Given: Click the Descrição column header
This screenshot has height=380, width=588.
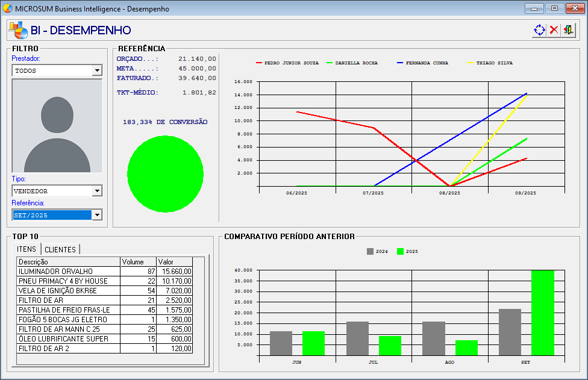Looking at the screenshot, I should (68, 262).
